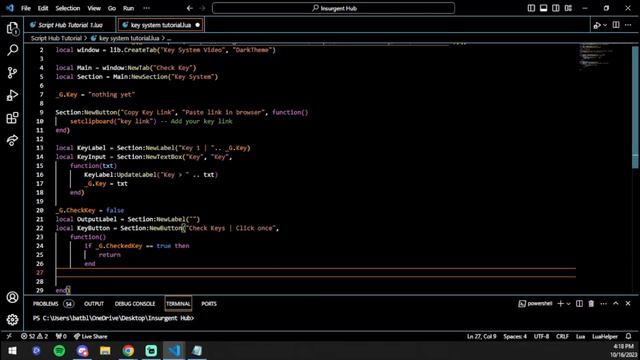The image size is (640, 360).
Task: Open the Customize Layout icon
Action: [568, 8]
